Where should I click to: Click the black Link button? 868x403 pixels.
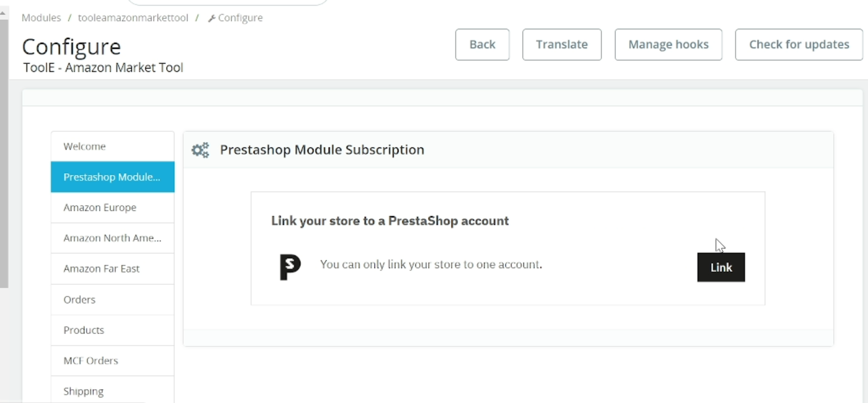pos(721,267)
